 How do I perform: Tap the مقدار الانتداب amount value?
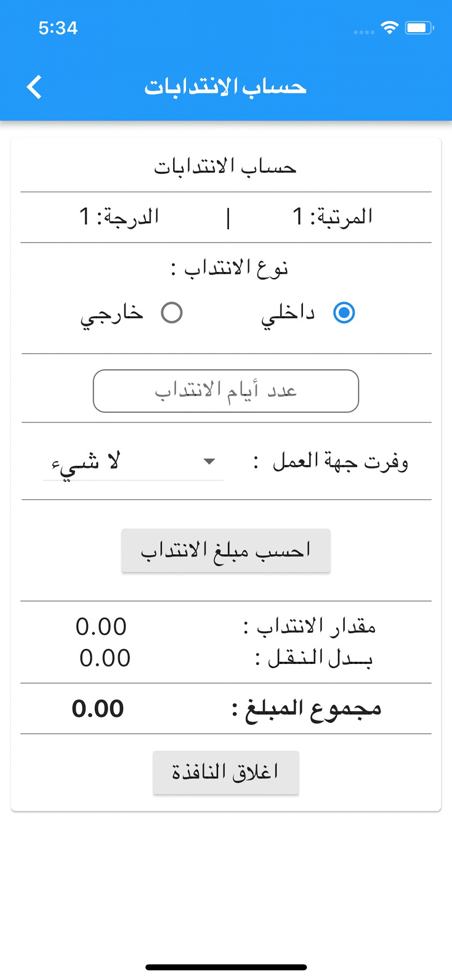(x=101, y=626)
